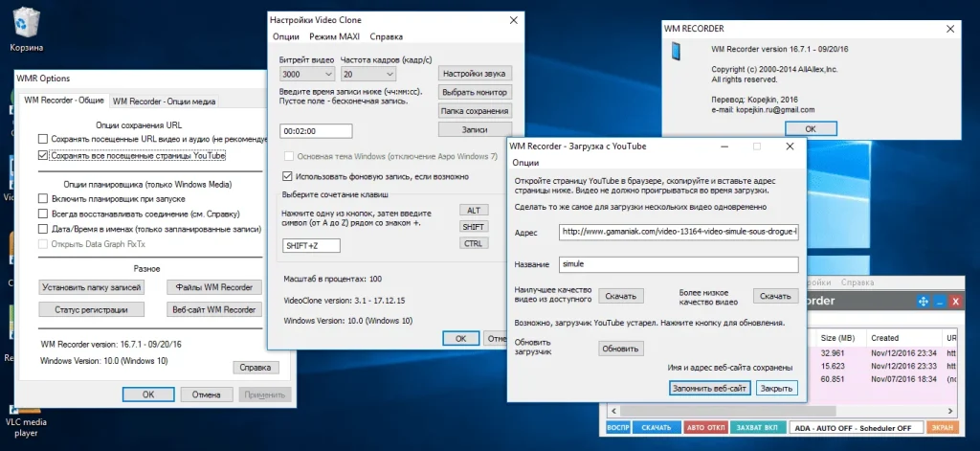Click the recording time field 00:02:00
980x451 pixels.
[x=316, y=131]
